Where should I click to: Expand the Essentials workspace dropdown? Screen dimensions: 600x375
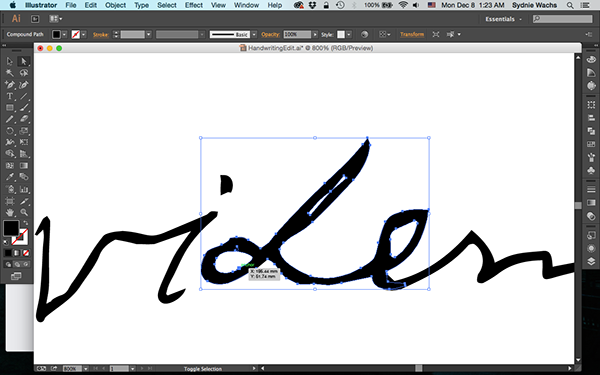(503, 19)
